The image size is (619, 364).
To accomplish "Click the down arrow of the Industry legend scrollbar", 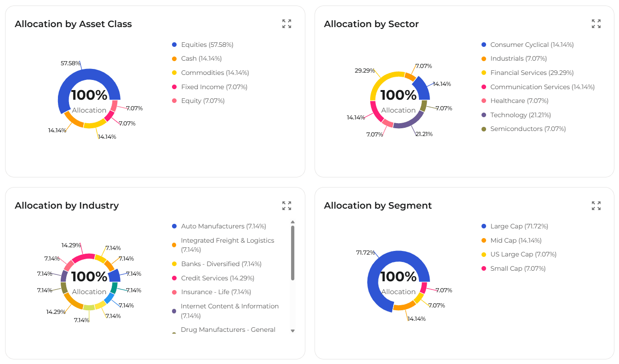I will 292,330.
